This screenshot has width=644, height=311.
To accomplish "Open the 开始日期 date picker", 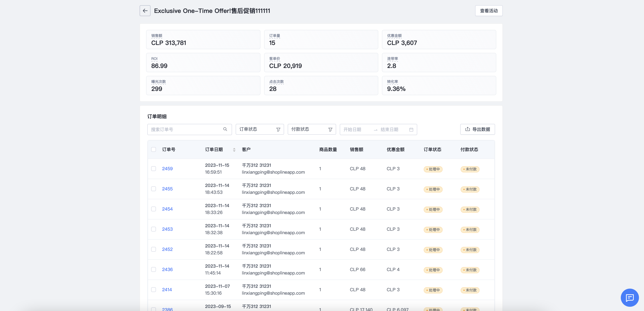I will [355, 129].
